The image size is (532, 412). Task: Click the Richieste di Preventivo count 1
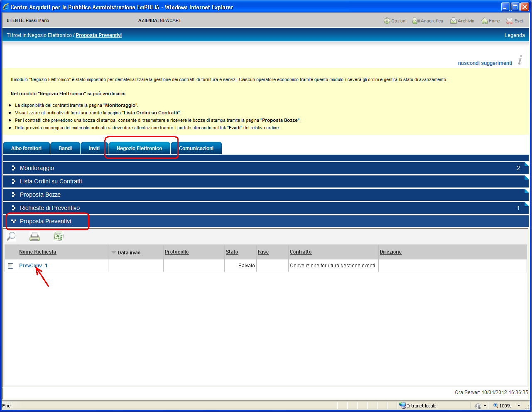(x=518, y=208)
